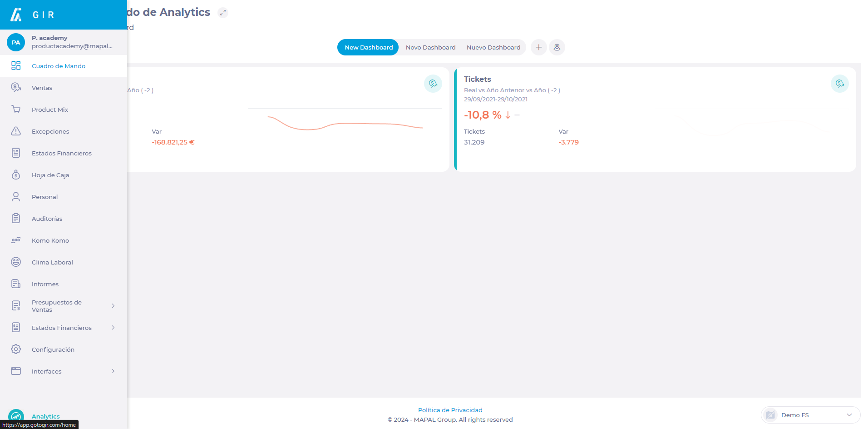Open the Demo FS dropdown
Image resolution: width=868 pixels, height=429 pixels.
(x=810, y=415)
